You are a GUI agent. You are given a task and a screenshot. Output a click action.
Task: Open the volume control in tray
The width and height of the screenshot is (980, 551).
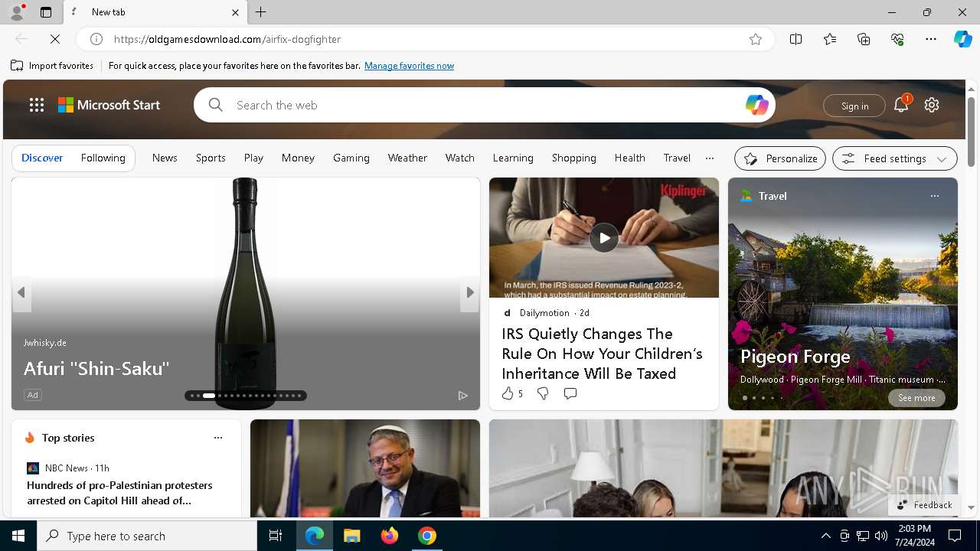[880, 536]
